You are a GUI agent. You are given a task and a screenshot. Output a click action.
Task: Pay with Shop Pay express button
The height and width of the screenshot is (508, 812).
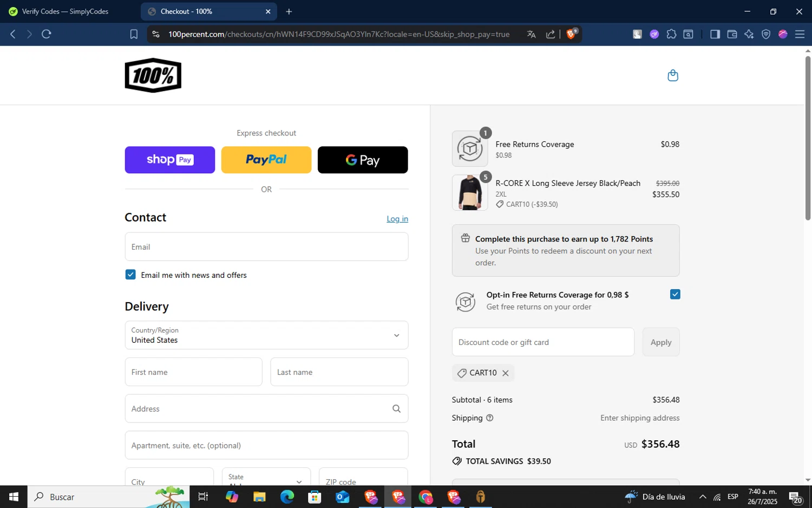tap(170, 160)
